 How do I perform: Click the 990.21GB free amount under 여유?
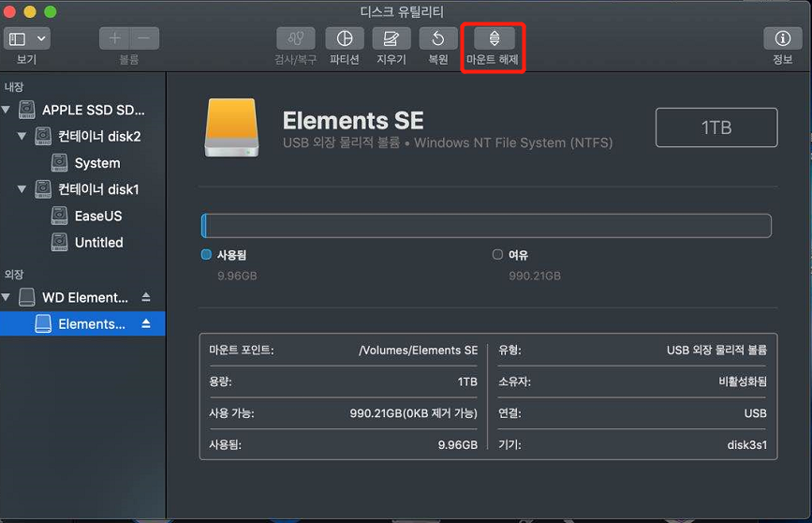[x=535, y=276]
